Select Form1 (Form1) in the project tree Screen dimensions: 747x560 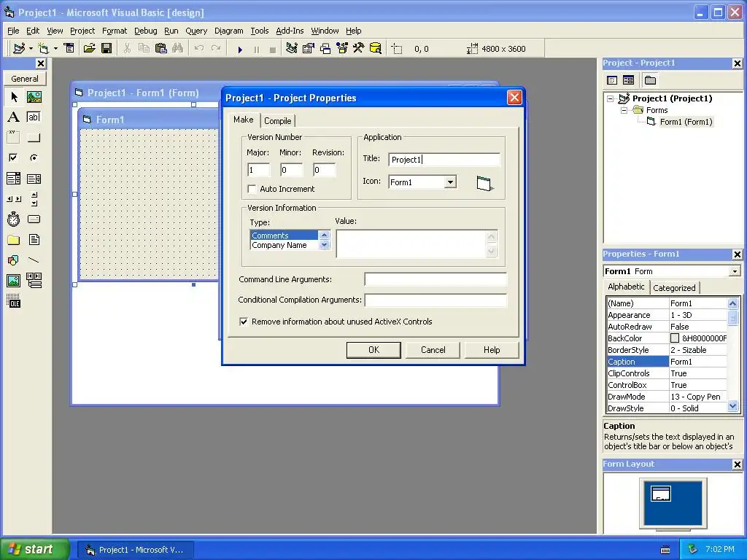686,122
